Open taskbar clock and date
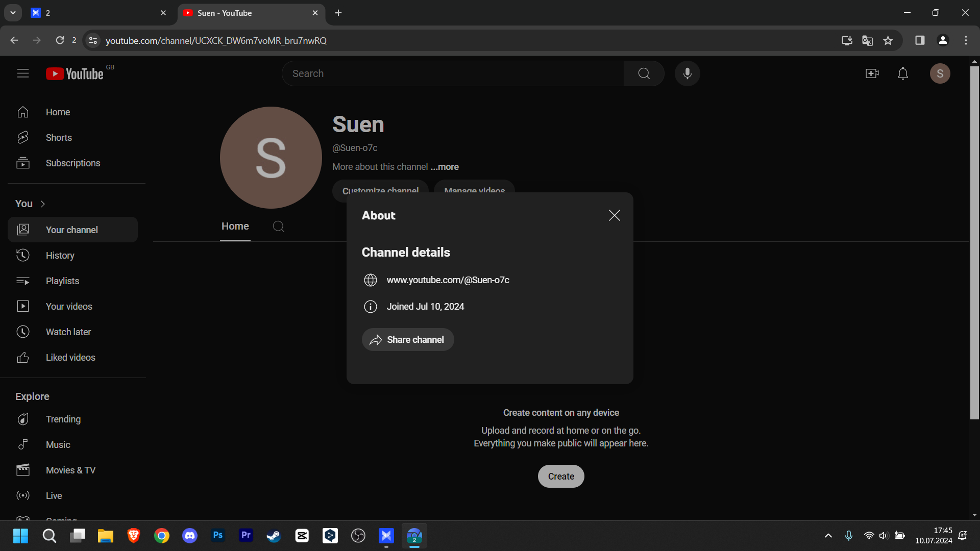The image size is (980, 551). click(x=934, y=536)
